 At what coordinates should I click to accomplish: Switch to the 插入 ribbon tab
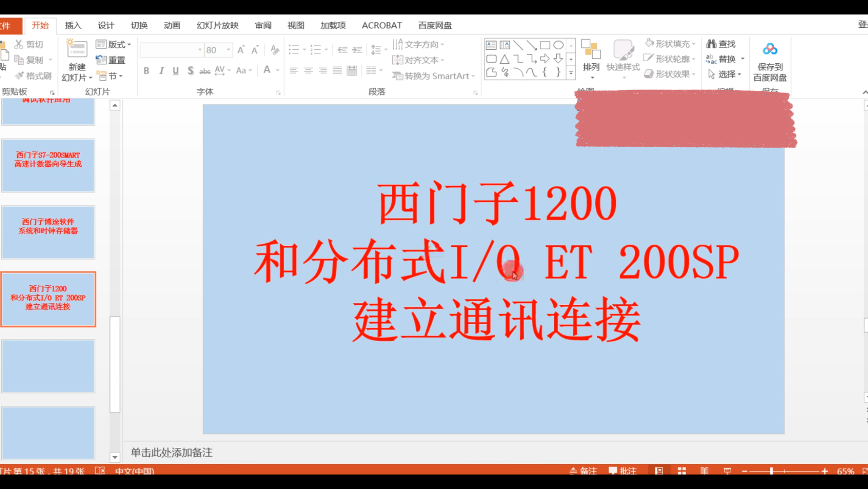click(x=72, y=25)
